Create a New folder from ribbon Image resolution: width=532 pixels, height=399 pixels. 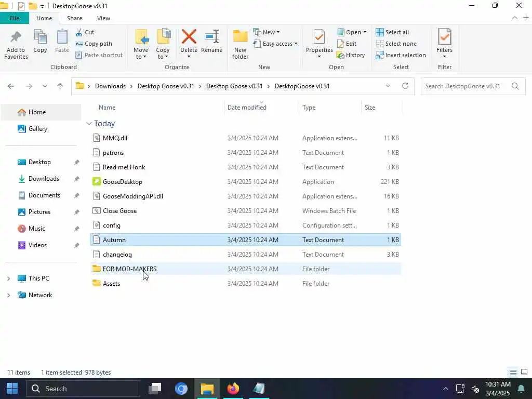pyautogui.click(x=240, y=44)
